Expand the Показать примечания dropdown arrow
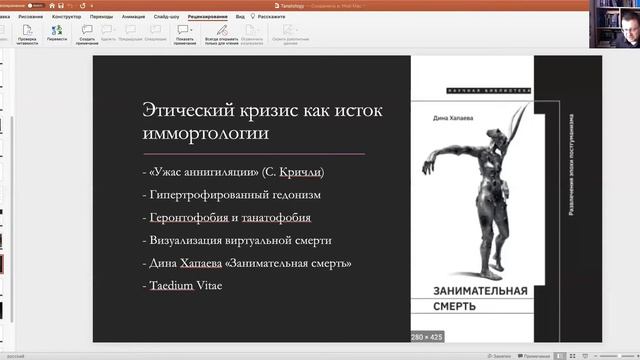The image size is (640, 360). tap(191, 30)
